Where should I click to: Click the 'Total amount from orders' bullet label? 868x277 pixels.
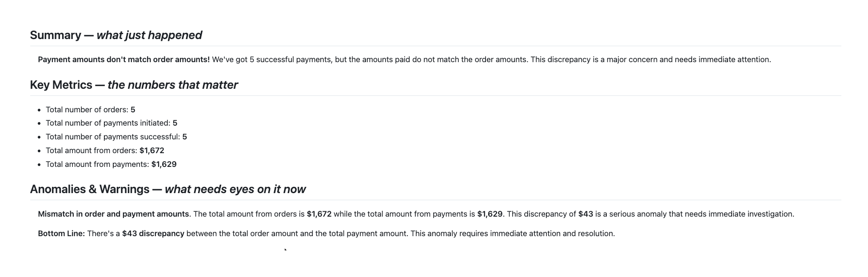click(92, 150)
